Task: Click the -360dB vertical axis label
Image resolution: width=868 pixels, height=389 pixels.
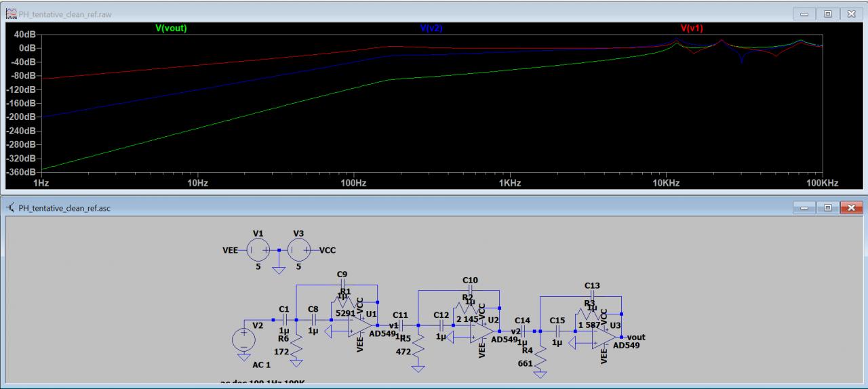Action: (20, 171)
